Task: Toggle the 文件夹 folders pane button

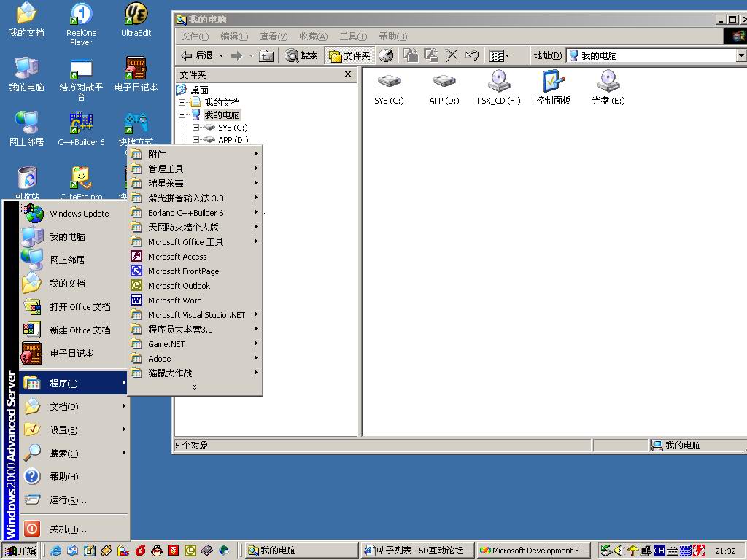Action: 349,55
